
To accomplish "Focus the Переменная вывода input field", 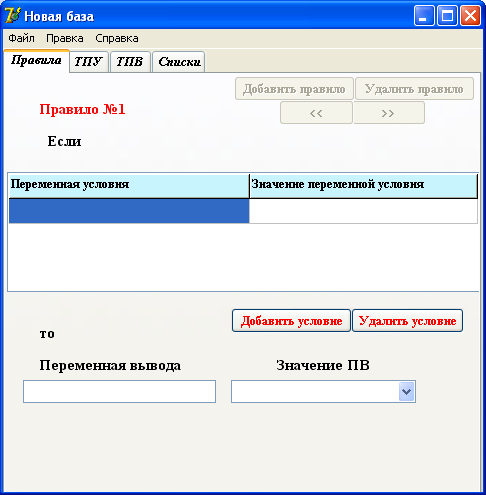I will coord(119,392).
